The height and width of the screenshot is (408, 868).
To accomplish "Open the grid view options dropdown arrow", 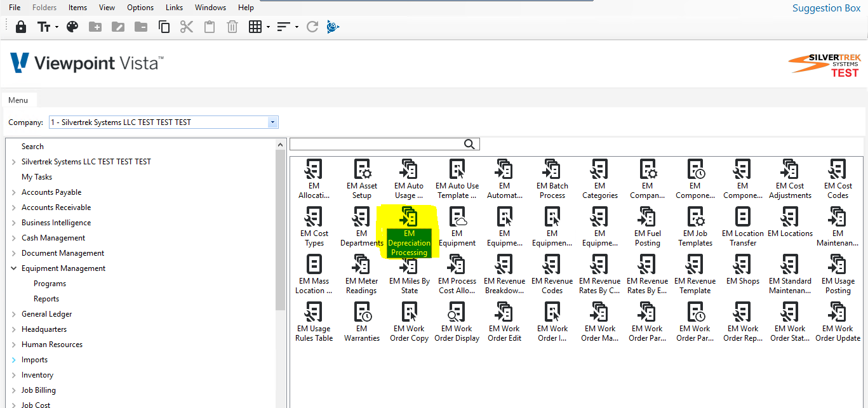I will [269, 27].
